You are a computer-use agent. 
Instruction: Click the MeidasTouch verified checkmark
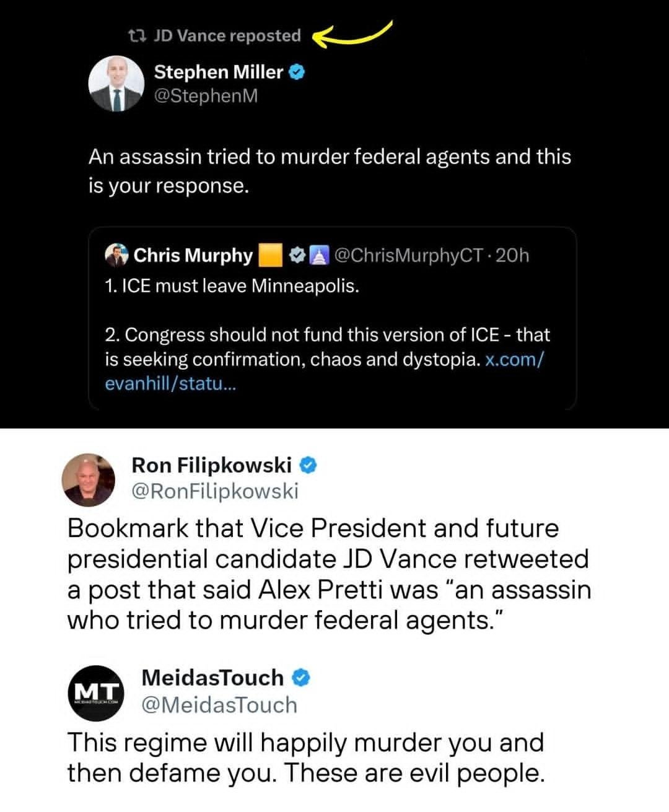pos(301,678)
